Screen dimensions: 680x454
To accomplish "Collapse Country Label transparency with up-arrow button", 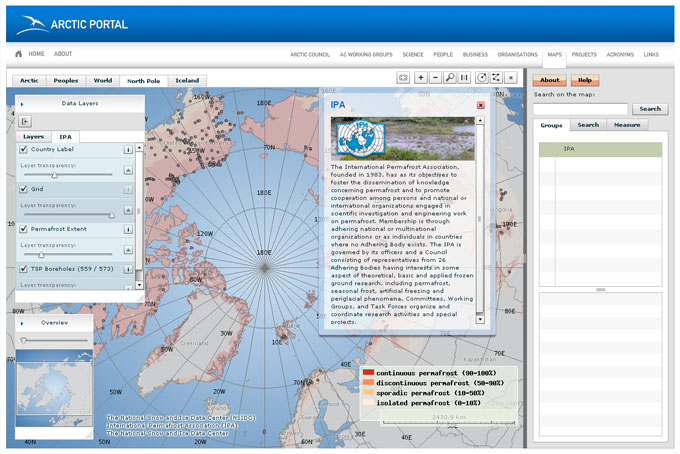I will (x=128, y=170).
